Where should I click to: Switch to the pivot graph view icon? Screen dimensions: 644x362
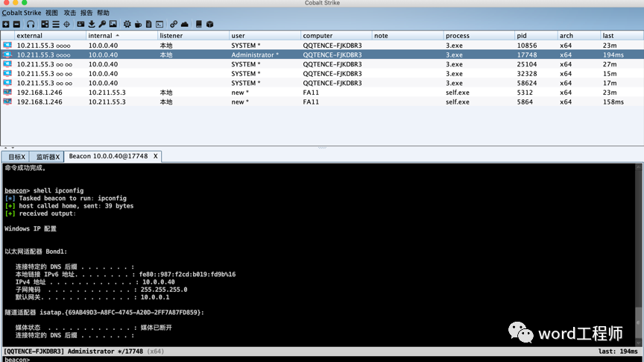pos(45,25)
